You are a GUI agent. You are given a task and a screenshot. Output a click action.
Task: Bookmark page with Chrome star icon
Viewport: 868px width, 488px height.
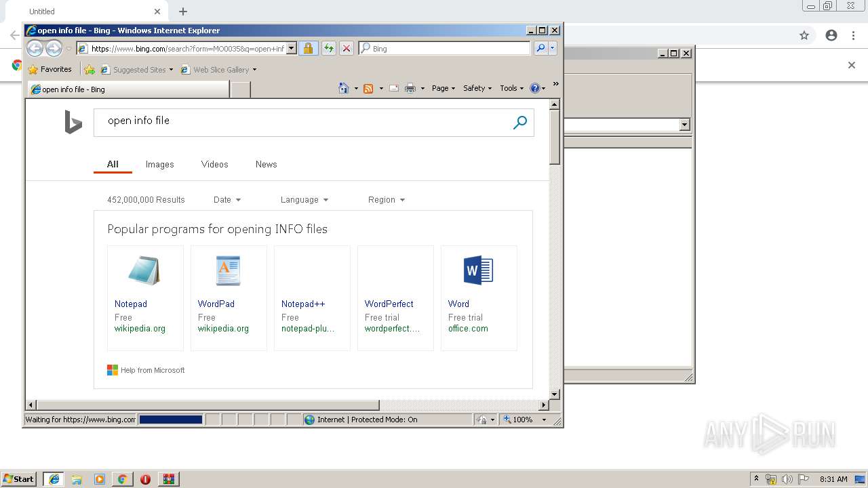click(804, 35)
